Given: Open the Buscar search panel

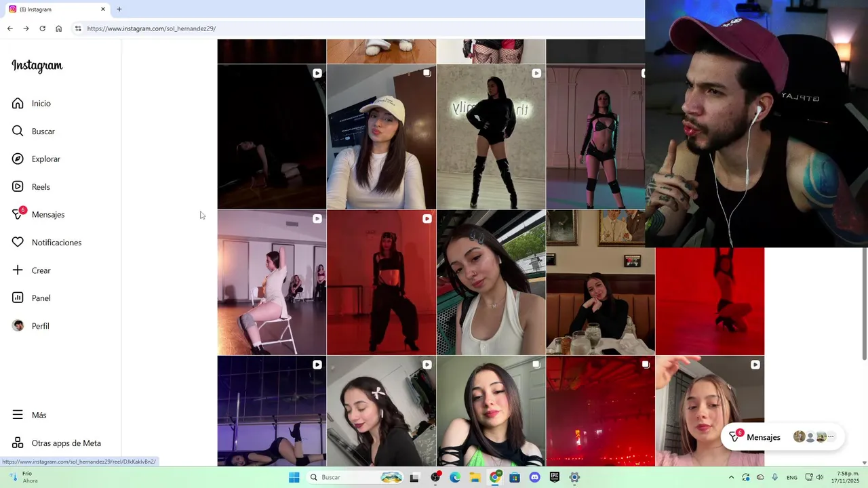Looking at the screenshot, I should [33, 131].
